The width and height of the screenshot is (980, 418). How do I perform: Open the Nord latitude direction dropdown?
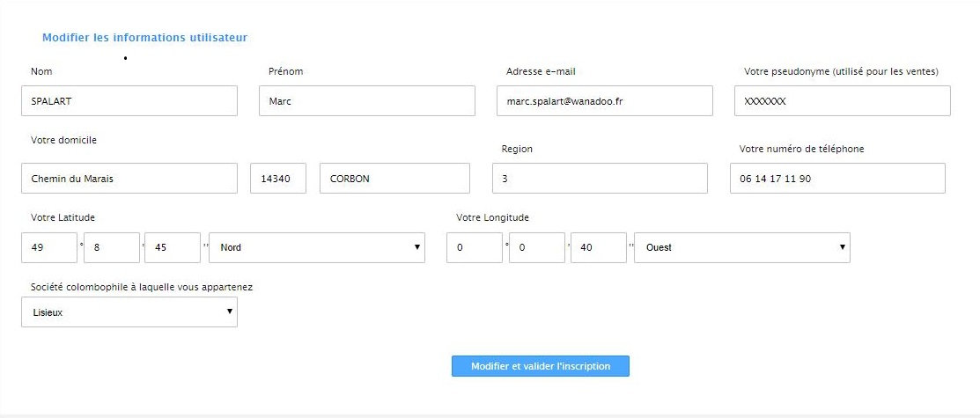pos(317,247)
